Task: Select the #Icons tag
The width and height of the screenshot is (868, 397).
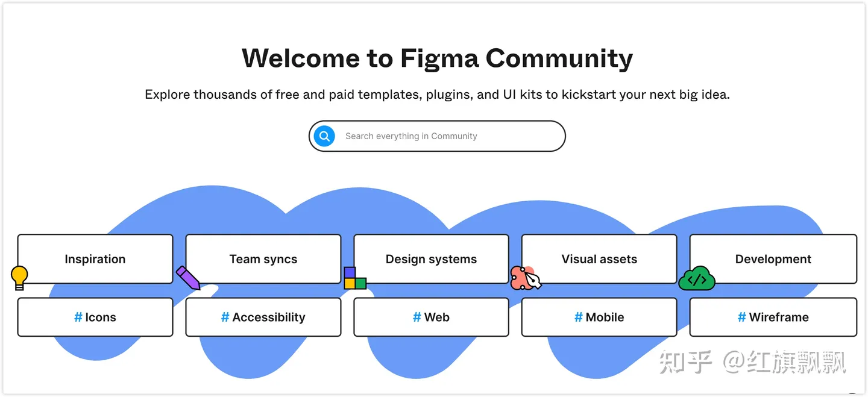Action: [95, 317]
